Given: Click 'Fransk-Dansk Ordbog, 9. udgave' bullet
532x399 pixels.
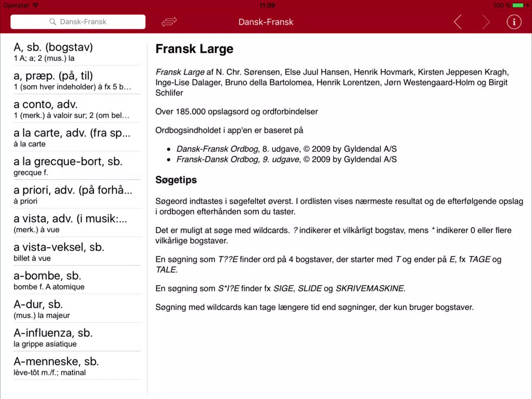Looking at the screenshot, I should click(x=286, y=160).
